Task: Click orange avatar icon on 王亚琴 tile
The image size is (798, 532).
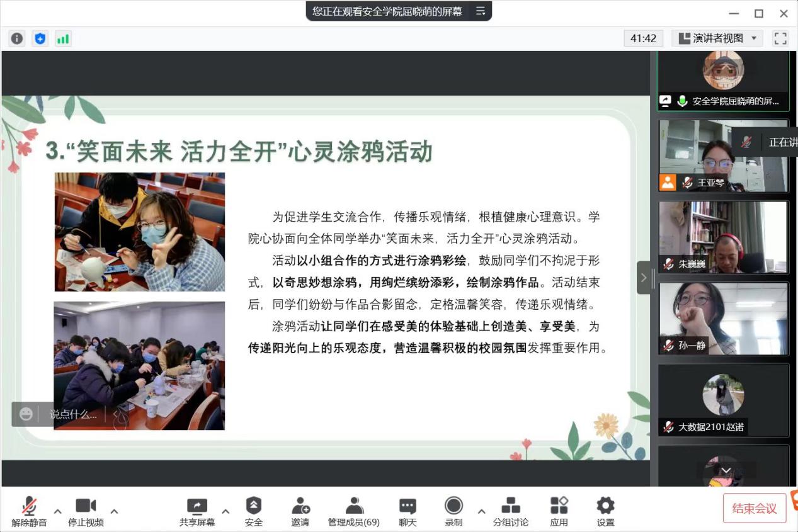Action: tap(668, 183)
